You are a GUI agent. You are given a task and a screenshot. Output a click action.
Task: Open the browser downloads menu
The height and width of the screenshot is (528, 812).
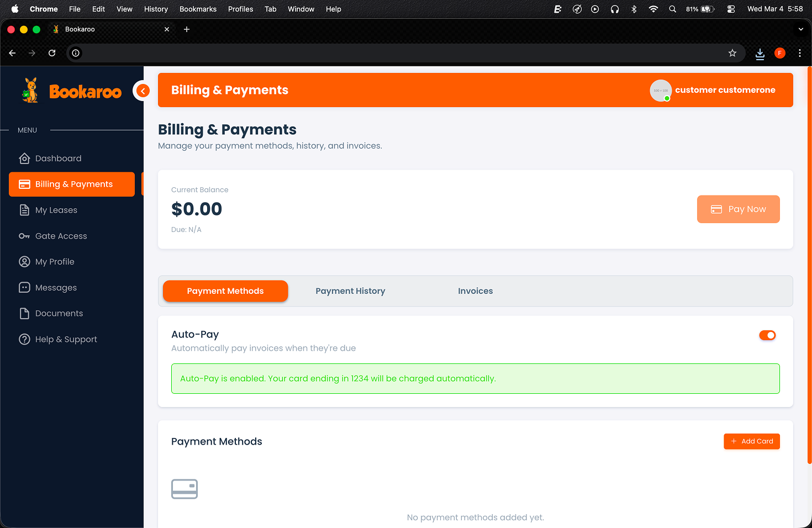[760, 53]
